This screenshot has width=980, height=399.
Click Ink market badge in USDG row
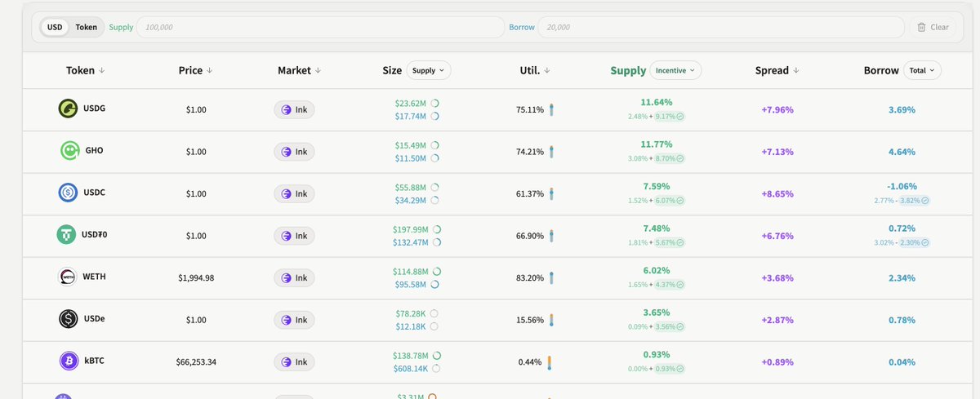click(x=294, y=109)
